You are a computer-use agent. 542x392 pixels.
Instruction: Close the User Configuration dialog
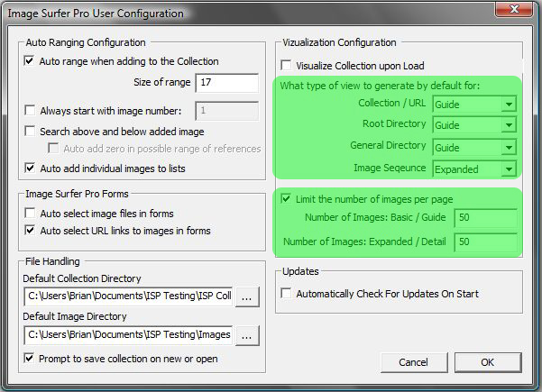pos(514,9)
